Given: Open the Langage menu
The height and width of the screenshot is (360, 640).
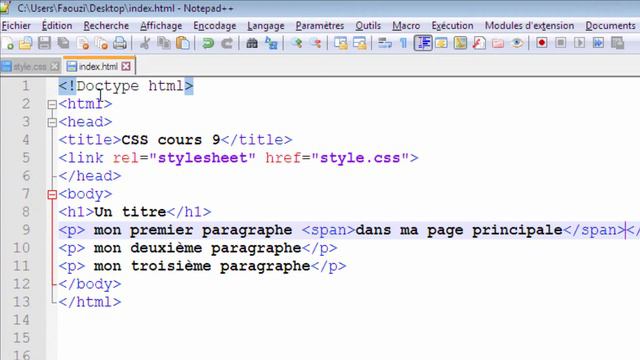Looking at the screenshot, I should pyautogui.click(x=266, y=26).
